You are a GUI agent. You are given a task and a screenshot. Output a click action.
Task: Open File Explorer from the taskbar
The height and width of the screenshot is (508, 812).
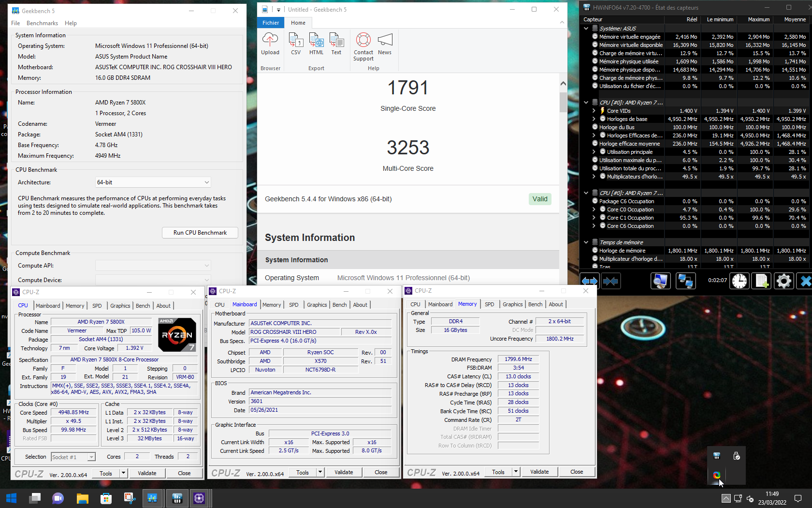(x=82, y=498)
